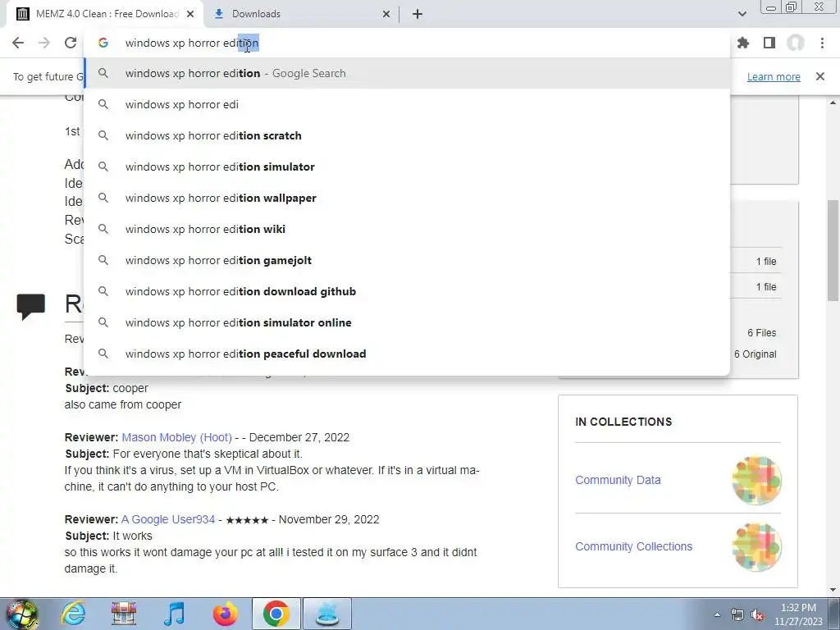The width and height of the screenshot is (840, 630).
Task: Click the '6 Original' text in sidebar
Action: point(756,354)
